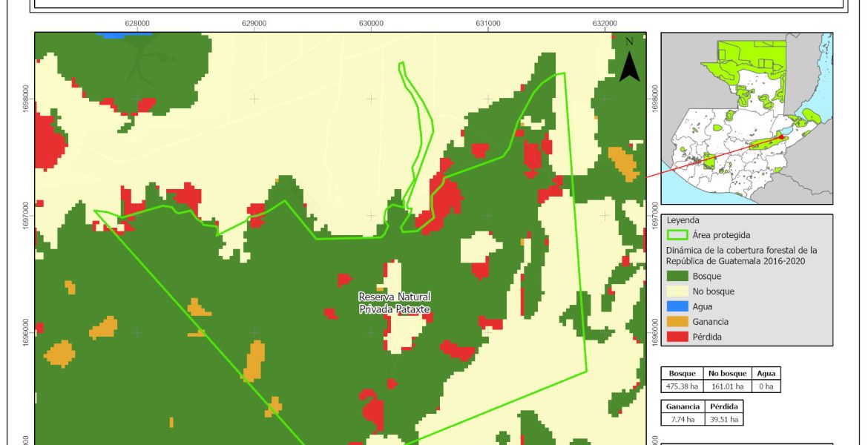Screen dimensions: 868x445
Task: Click the red location marker on the inset map
Action: pos(781,137)
